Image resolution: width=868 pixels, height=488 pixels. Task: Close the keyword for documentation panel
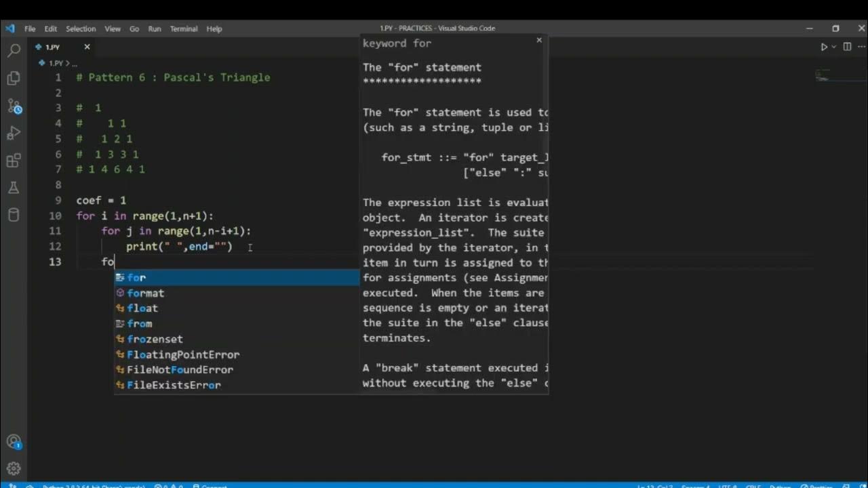tap(539, 40)
